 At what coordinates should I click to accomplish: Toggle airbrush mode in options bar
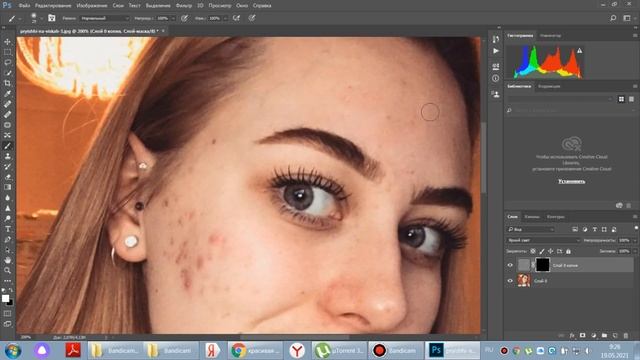[x=236, y=18]
